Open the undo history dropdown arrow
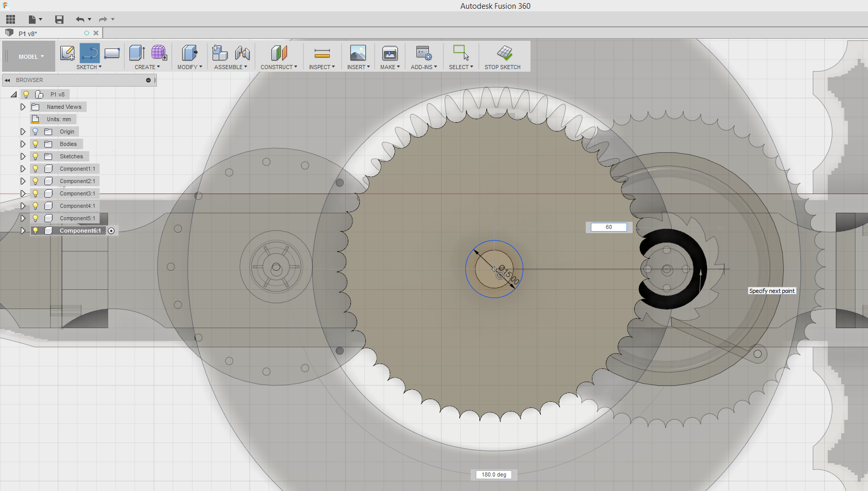This screenshot has width=868, height=491. pos(90,20)
